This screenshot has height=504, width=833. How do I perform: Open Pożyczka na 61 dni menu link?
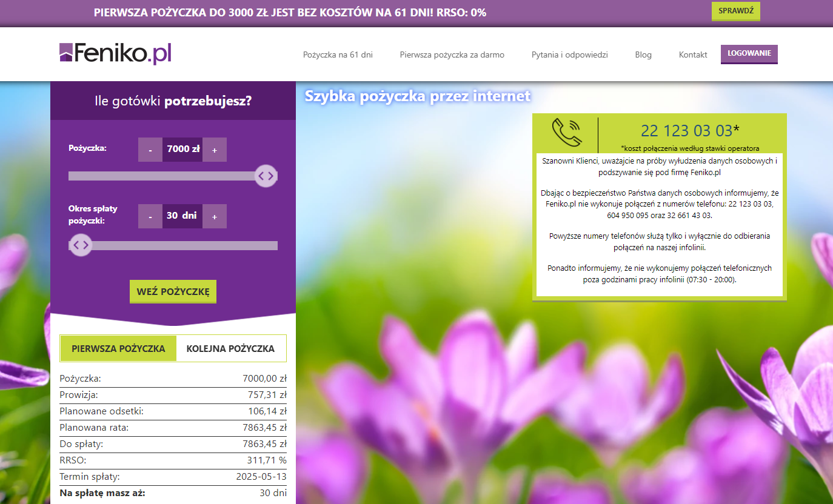(x=338, y=55)
